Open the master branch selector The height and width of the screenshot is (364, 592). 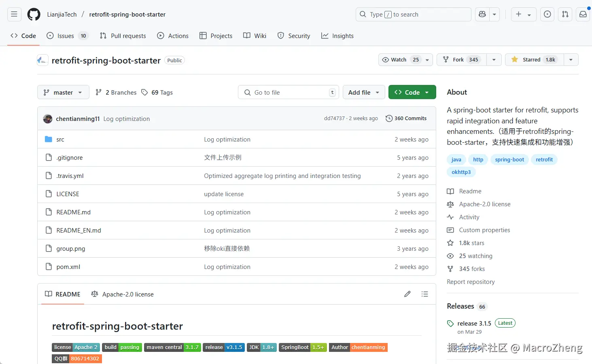(63, 92)
